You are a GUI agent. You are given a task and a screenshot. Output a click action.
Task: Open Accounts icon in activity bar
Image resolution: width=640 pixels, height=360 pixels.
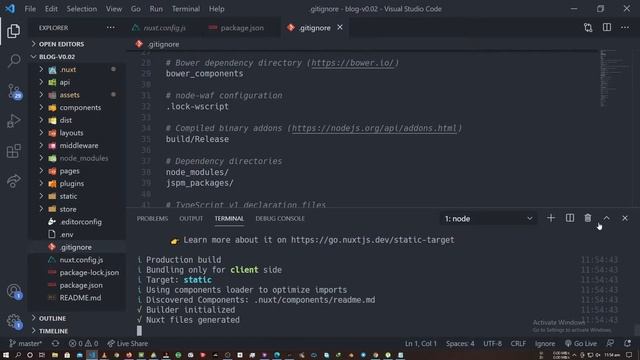14,291
